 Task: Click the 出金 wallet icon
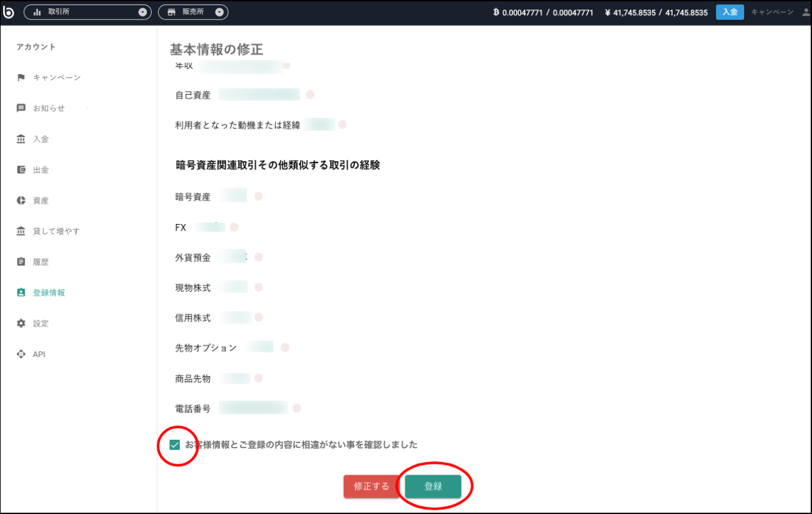[21, 170]
